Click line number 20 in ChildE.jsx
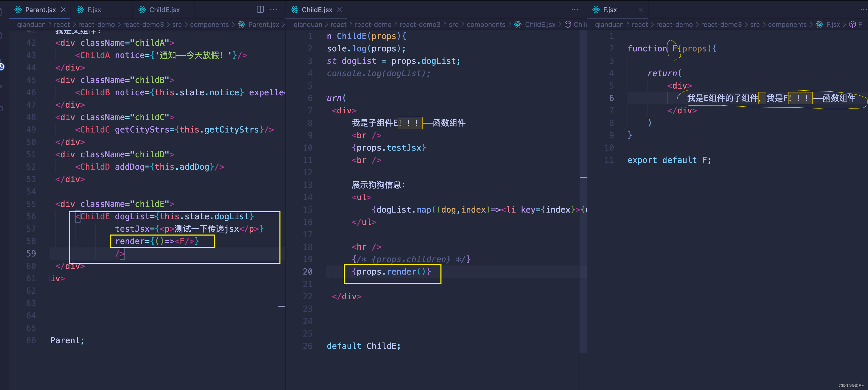868x390 pixels. point(308,272)
